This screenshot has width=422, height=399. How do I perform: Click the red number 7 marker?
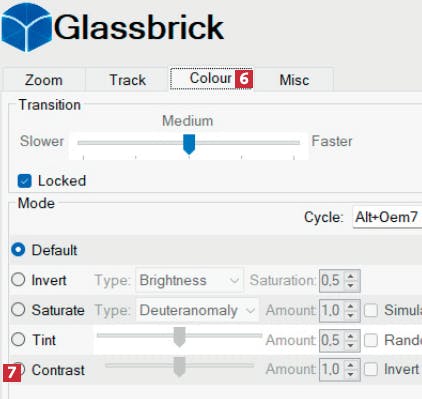coord(12,373)
